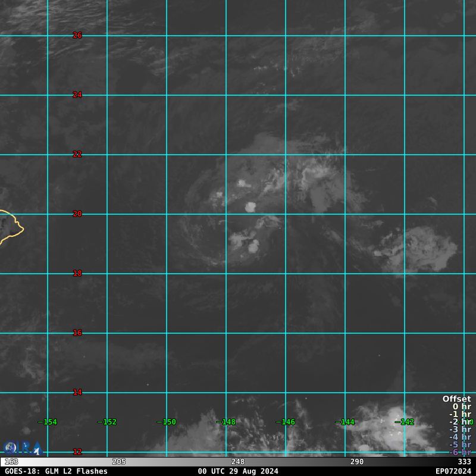The height and width of the screenshot is (476, 476).
Task: Click the Offset legend heading
Action: point(456,399)
